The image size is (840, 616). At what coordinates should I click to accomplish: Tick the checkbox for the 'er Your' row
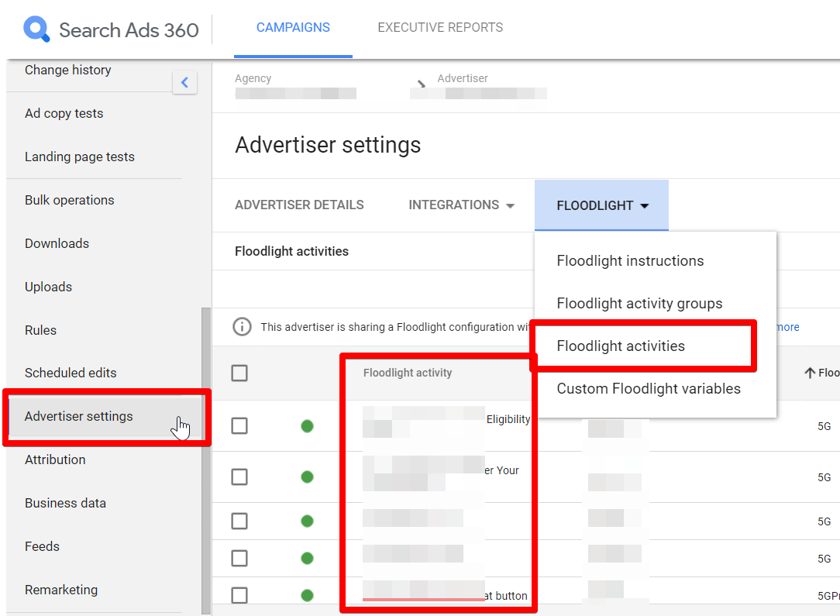[239, 477]
